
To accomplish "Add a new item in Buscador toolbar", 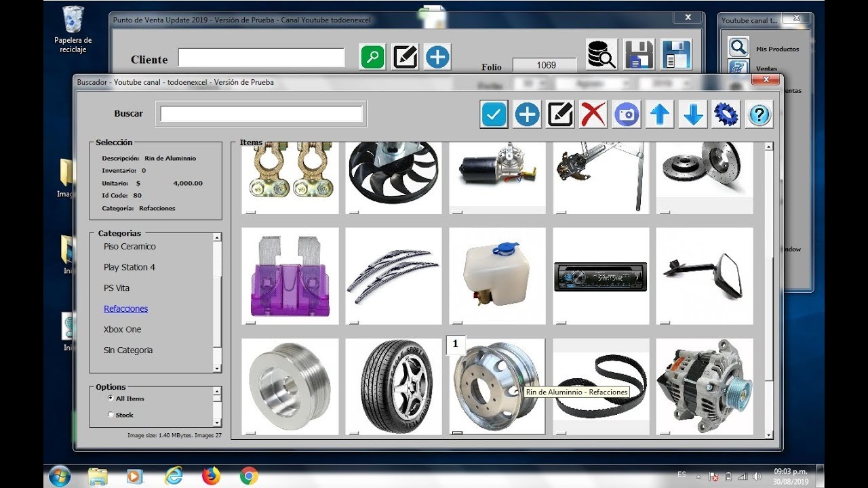I will coord(527,115).
